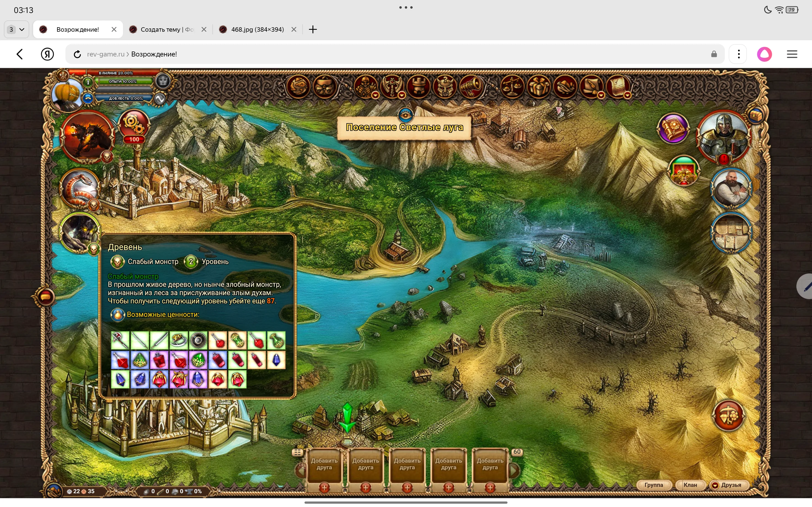Click the first Добавить друга slot

pyautogui.click(x=324, y=464)
